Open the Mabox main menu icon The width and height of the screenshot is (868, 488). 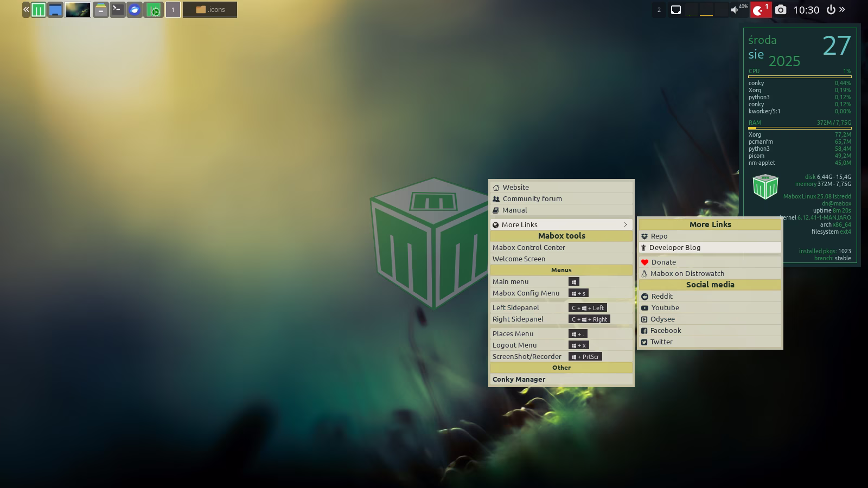coord(39,10)
